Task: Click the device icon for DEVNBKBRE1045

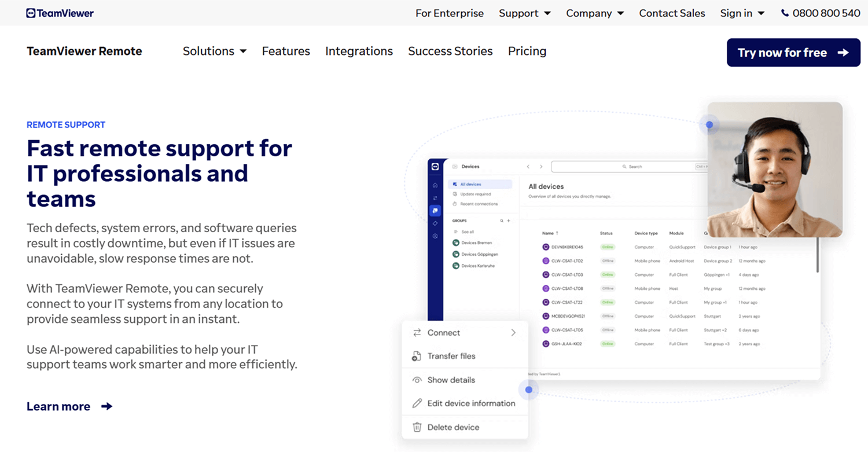Action: pyautogui.click(x=546, y=247)
